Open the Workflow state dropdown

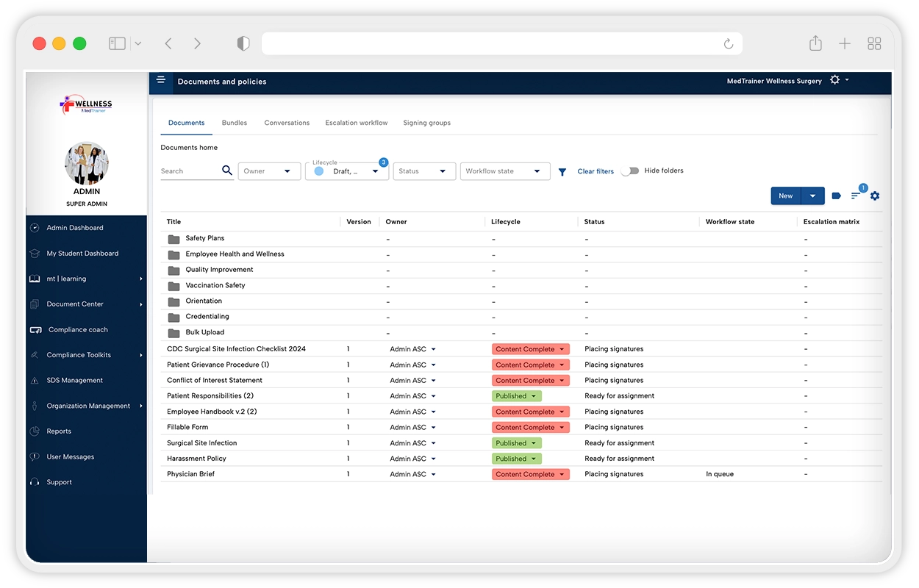(x=504, y=171)
